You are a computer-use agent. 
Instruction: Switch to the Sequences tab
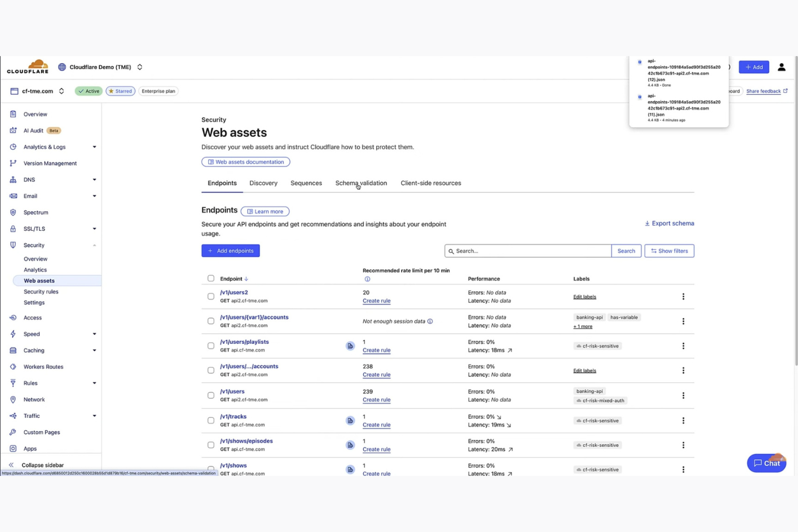pos(306,183)
